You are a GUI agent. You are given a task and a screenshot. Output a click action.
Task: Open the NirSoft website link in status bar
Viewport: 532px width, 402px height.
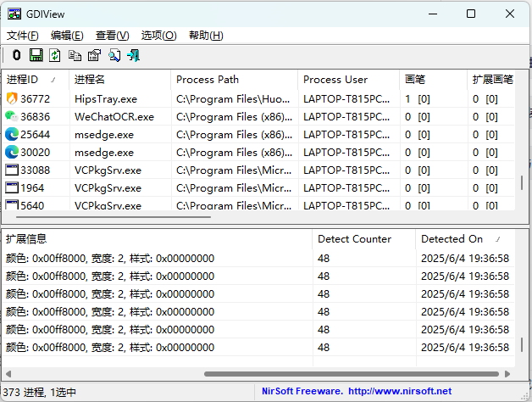(400, 391)
